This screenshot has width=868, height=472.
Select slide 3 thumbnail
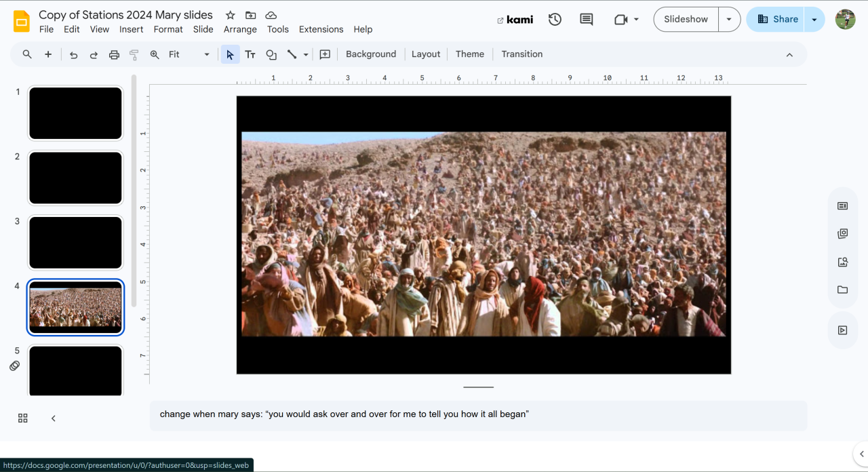75,243
